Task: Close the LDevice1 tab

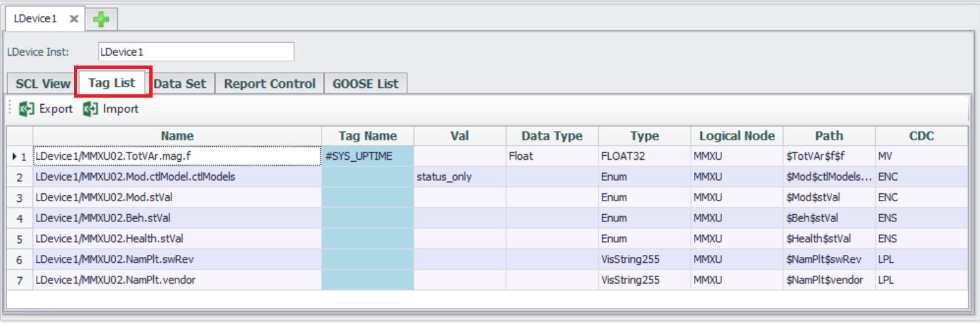Action: click(74, 19)
